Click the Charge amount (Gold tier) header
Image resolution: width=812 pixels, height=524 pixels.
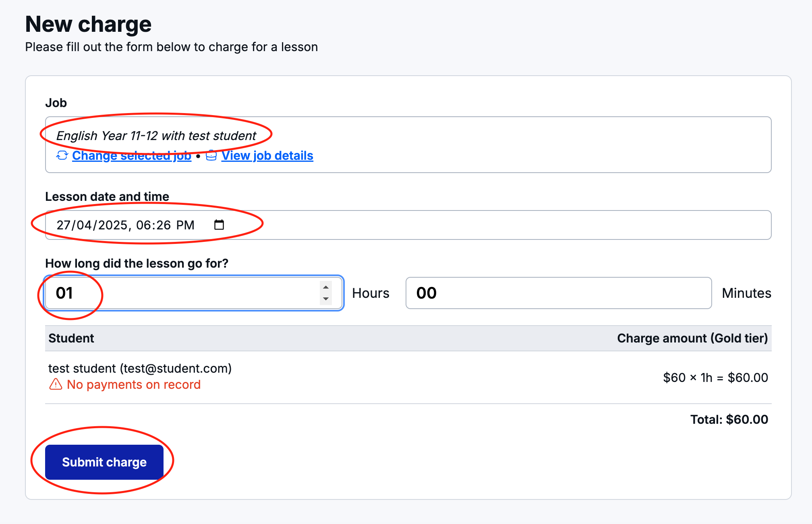pyautogui.click(x=692, y=338)
